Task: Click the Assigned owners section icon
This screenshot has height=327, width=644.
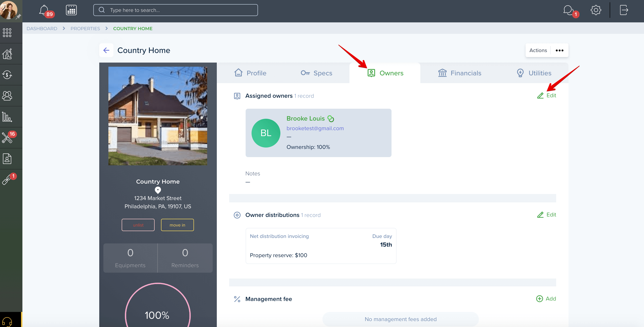Action: pyautogui.click(x=237, y=96)
